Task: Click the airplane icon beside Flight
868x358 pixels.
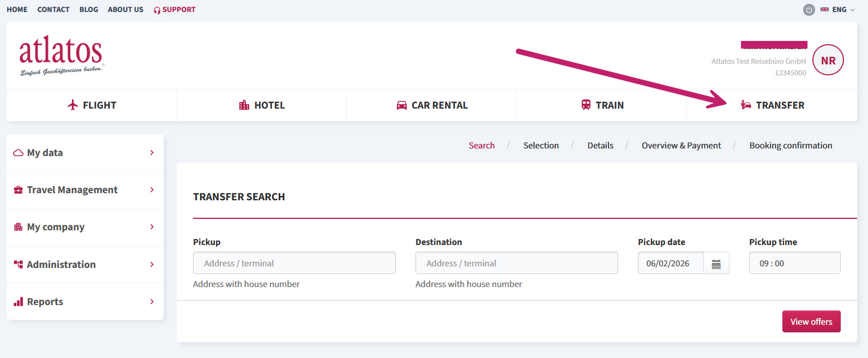Action: 73,105
